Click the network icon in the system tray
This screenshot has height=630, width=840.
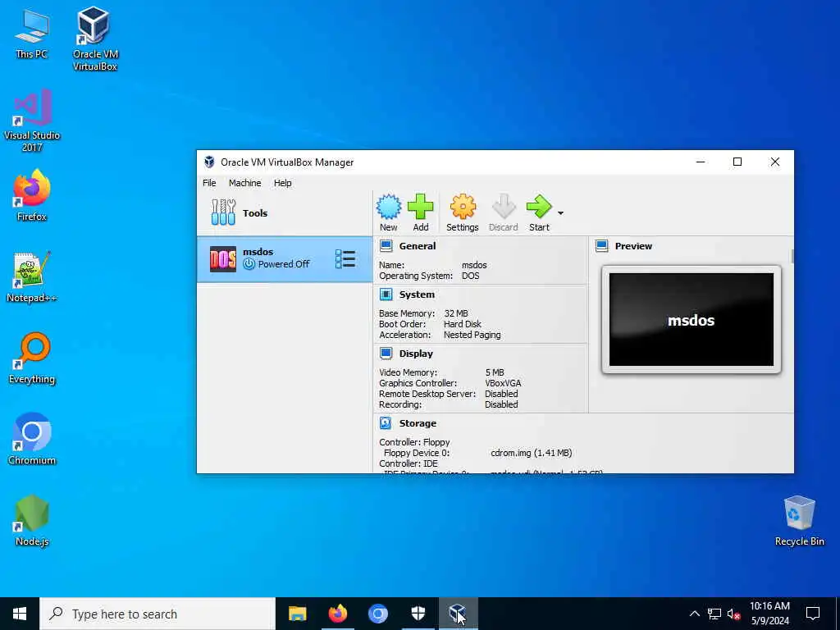(714, 614)
